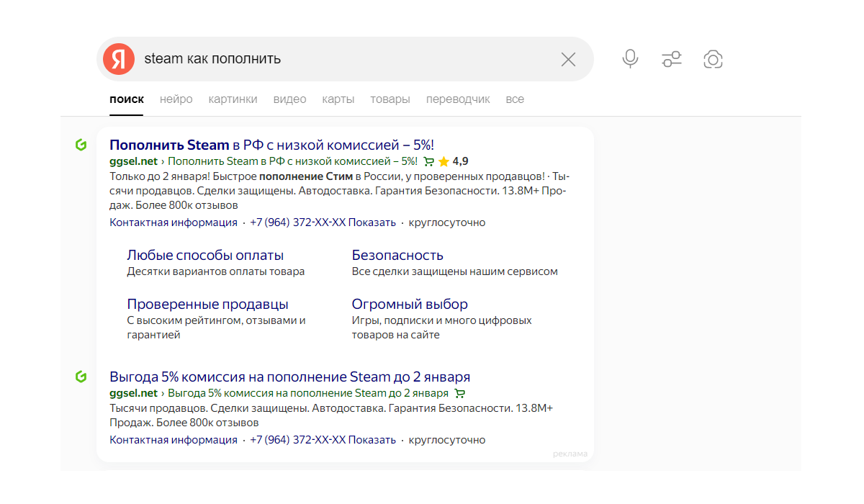Click the Yandex logo icon in search bar
This screenshot has width=864, height=504.
coord(119,59)
